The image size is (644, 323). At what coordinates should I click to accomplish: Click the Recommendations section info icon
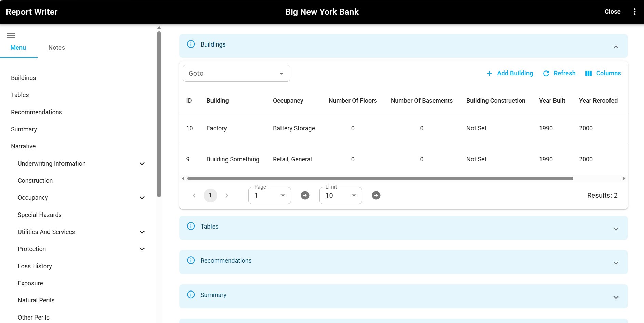click(191, 260)
